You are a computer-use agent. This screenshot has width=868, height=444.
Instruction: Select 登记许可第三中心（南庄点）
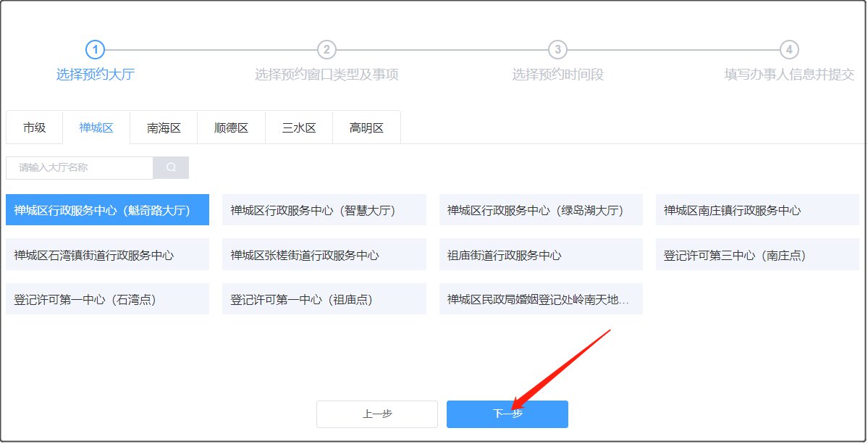(757, 255)
